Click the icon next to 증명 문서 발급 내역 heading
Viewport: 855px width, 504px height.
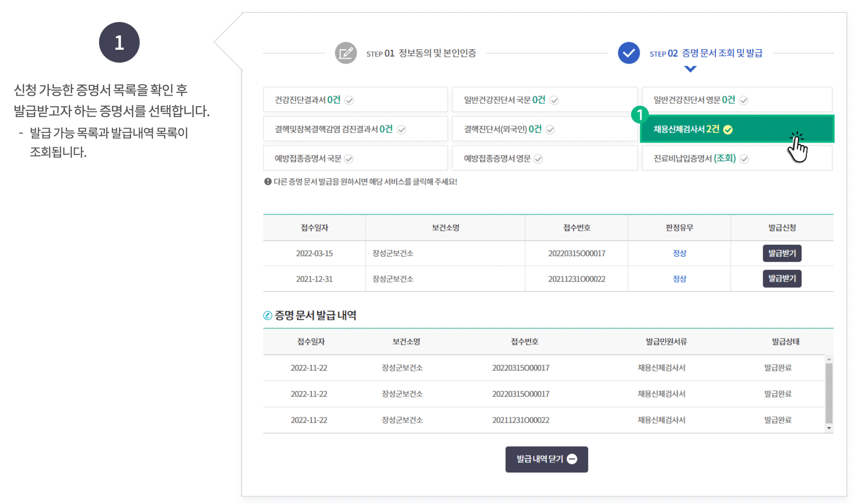coord(267,316)
